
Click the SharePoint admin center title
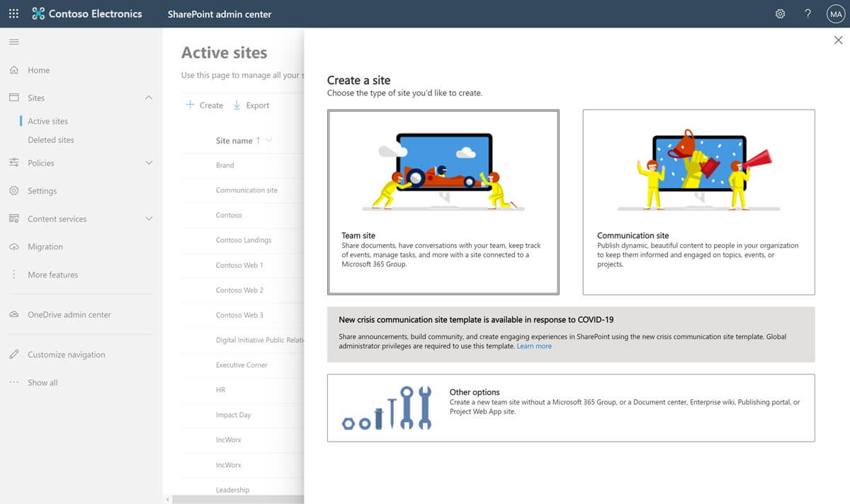click(x=220, y=14)
